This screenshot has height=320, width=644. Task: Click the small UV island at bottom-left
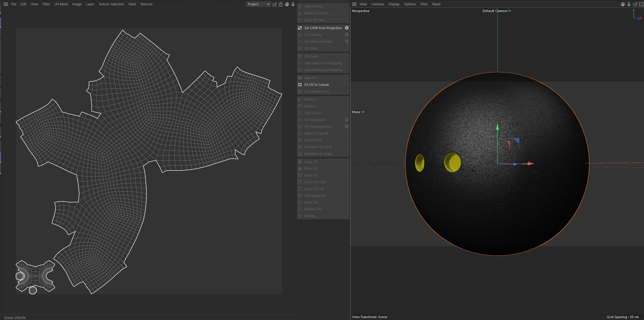(x=35, y=276)
